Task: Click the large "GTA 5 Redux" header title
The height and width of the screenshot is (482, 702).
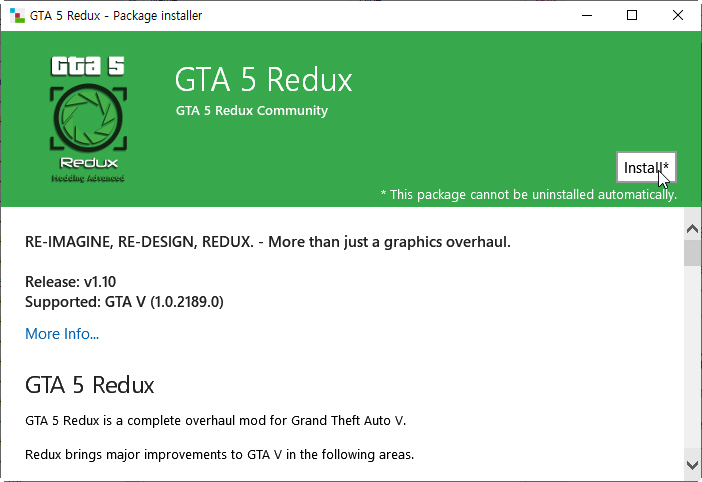Action: (263, 80)
